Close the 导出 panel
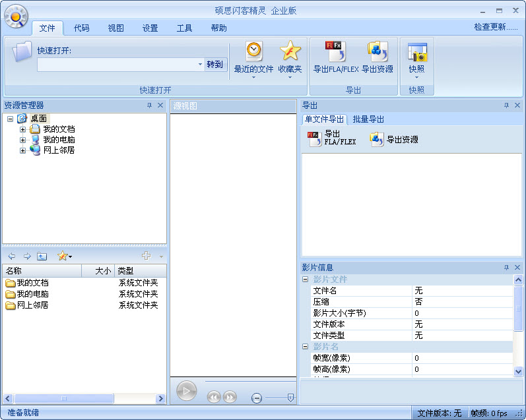 [x=517, y=105]
